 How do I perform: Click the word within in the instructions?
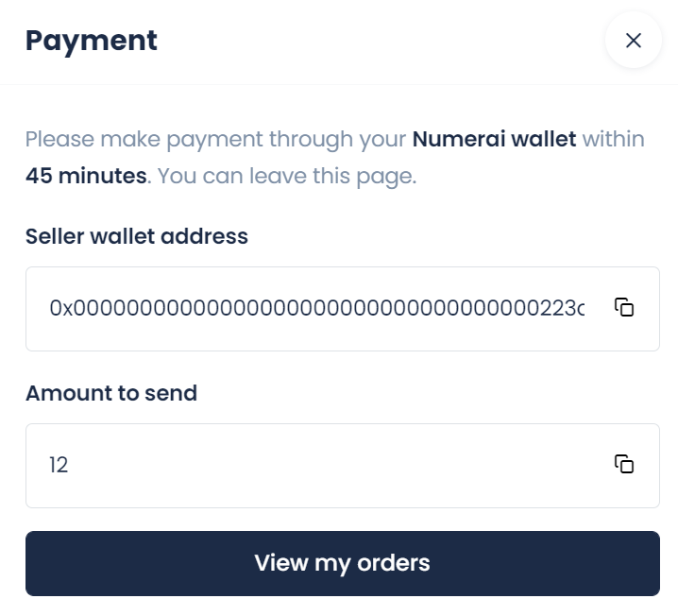point(613,139)
